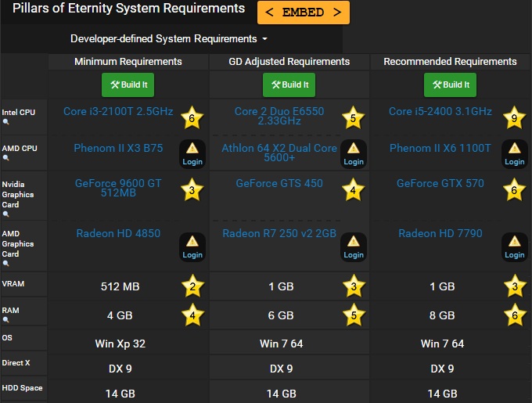The image size is (532, 403).
Task: Click Login warning icon beside Athlon 64 X2
Action: click(x=354, y=153)
